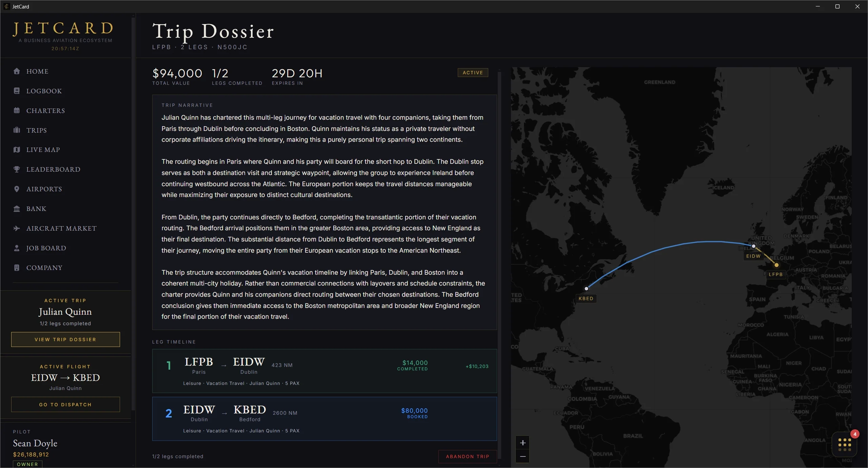This screenshot has height=468, width=868.
Task: Click the 423 NM distance label
Action: 282,365
